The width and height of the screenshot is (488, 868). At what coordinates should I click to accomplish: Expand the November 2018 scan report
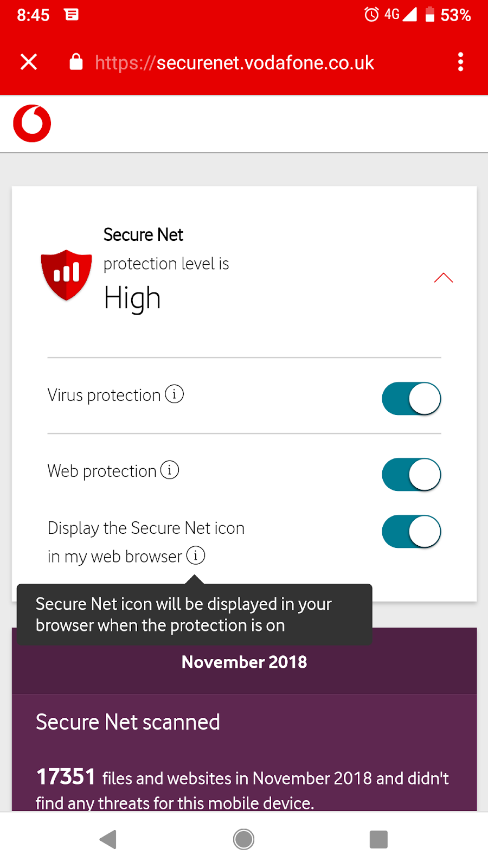(244, 662)
